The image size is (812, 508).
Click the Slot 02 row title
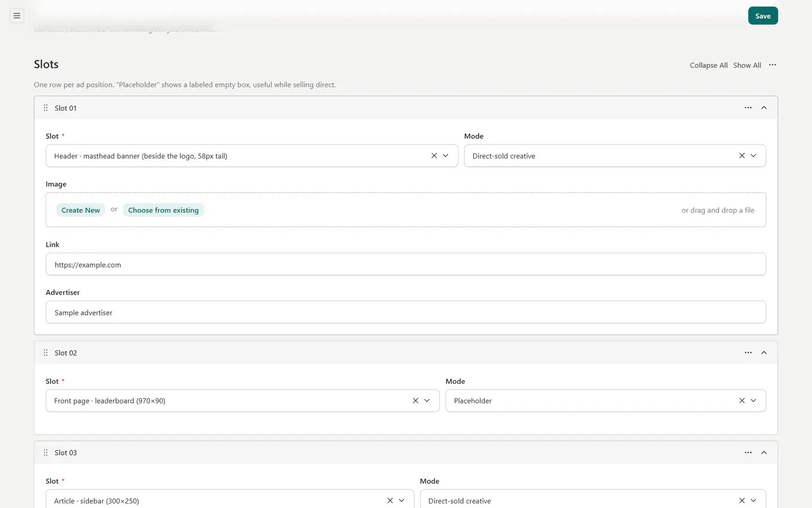(65, 353)
